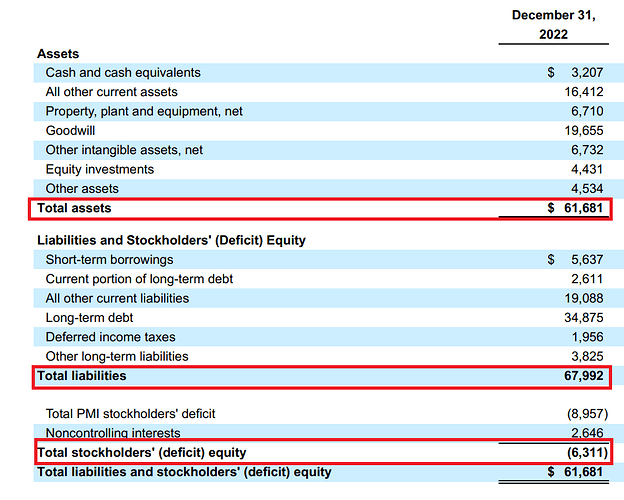The height and width of the screenshot is (500, 624).
Task: Click the 'Equity investments' label
Action: 100,170
